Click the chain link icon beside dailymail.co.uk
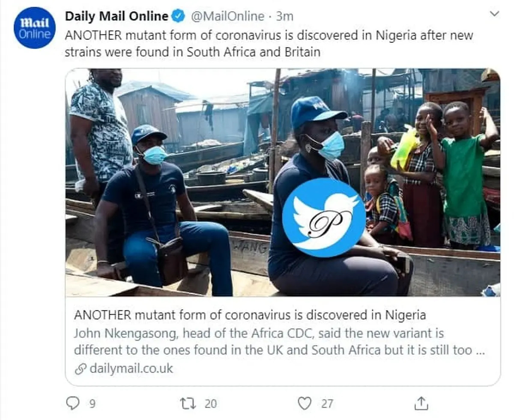This screenshot has width=514, height=420. pyautogui.click(x=80, y=369)
